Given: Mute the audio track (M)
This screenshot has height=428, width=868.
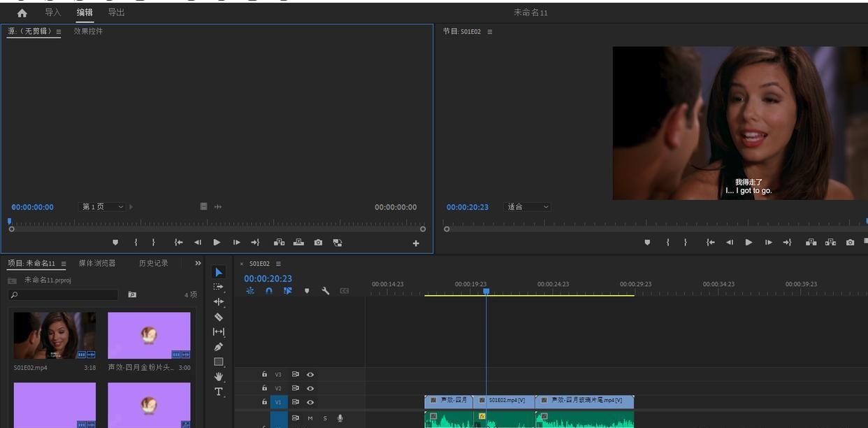Looking at the screenshot, I should click(310, 418).
